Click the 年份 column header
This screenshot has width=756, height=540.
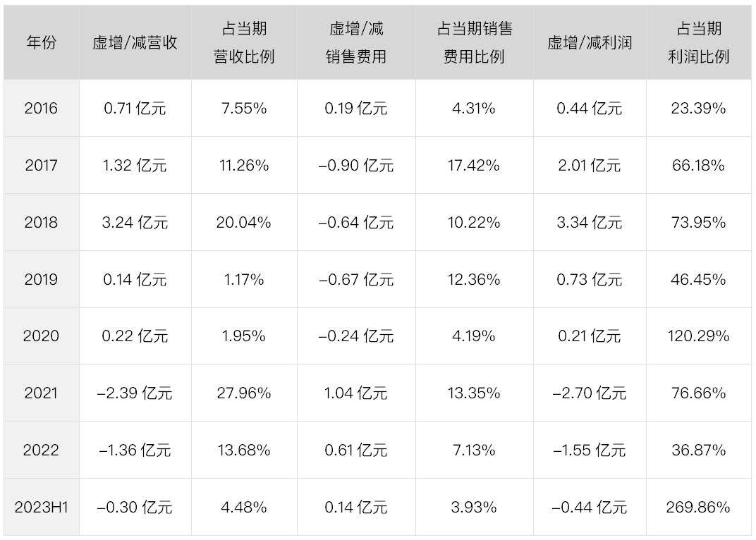pyautogui.click(x=42, y=42)
